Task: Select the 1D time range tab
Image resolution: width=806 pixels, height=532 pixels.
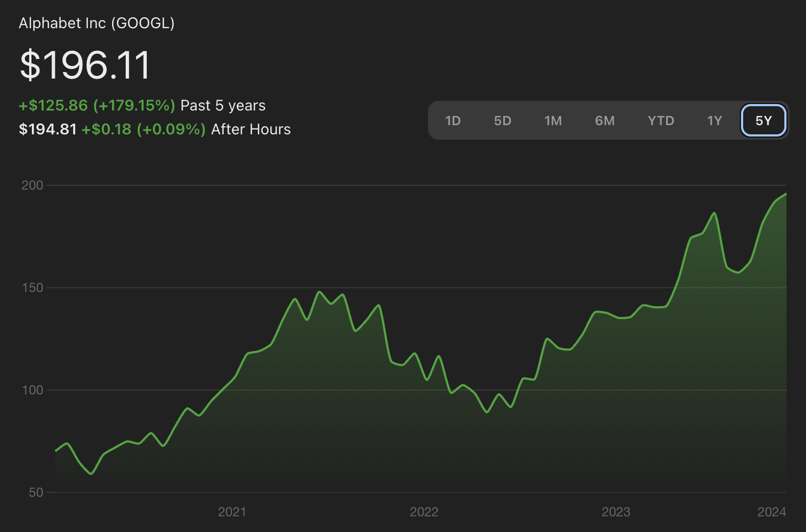Action: point(453,121)
